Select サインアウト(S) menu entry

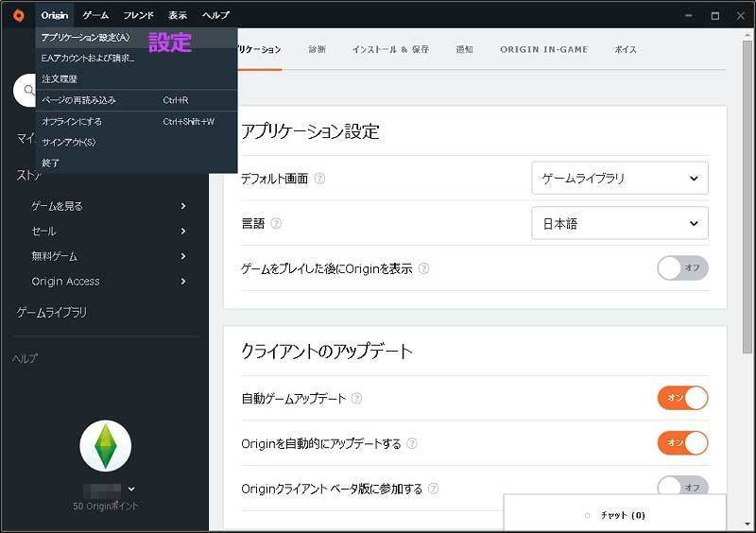pos(136,143)
